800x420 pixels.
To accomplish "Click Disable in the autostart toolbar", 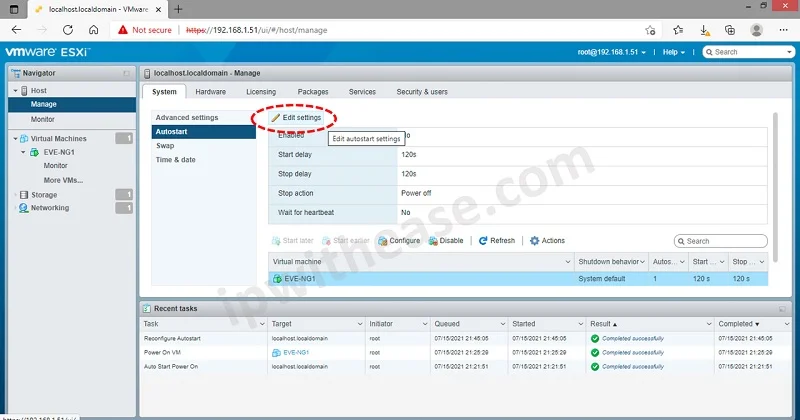I will click(x=446, y=241).
